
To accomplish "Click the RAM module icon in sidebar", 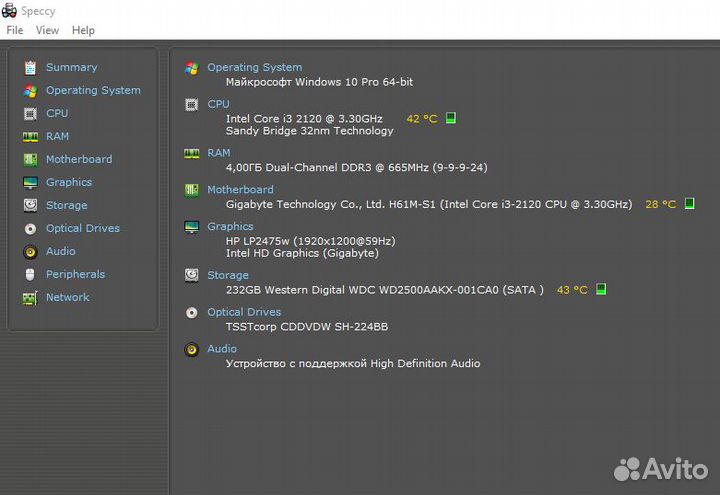I will 30,136.
